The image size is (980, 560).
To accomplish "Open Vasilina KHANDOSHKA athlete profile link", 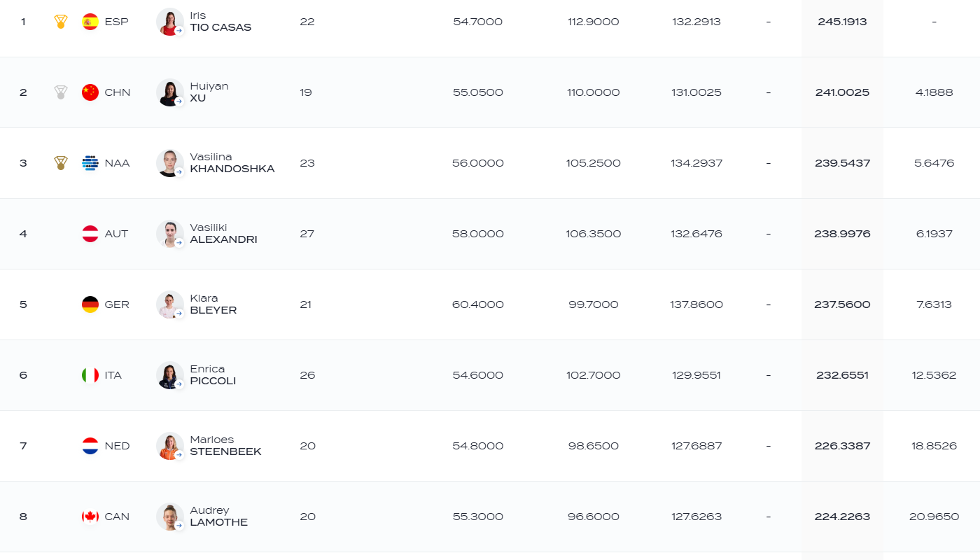I will (x=232, y=163).
